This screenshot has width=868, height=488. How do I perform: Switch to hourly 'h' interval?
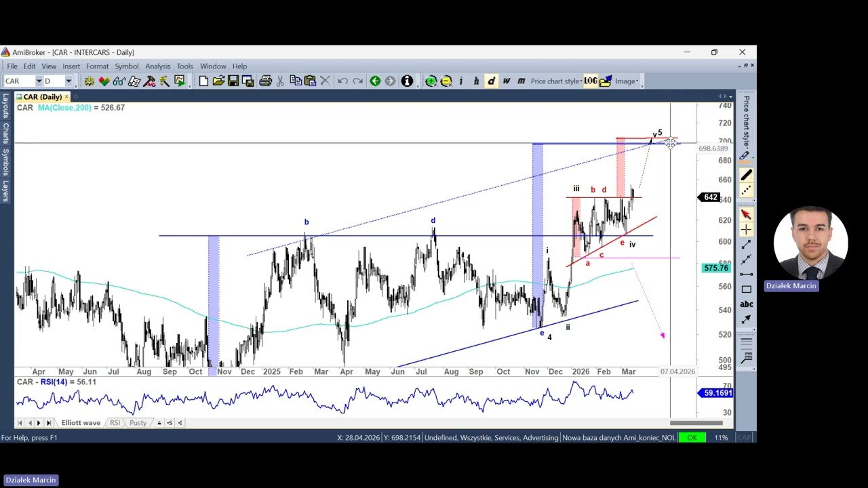(476, 81)
